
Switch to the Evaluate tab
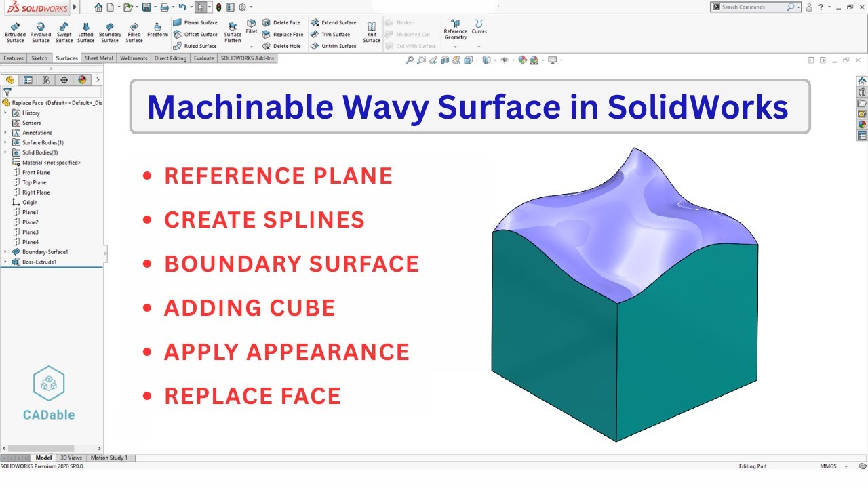204,58
